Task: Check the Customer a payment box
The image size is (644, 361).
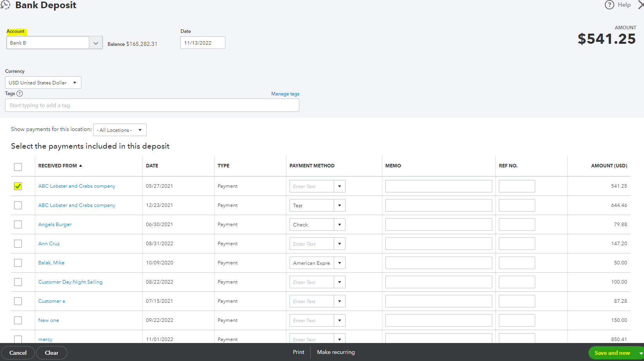Action: click(18, 301)
